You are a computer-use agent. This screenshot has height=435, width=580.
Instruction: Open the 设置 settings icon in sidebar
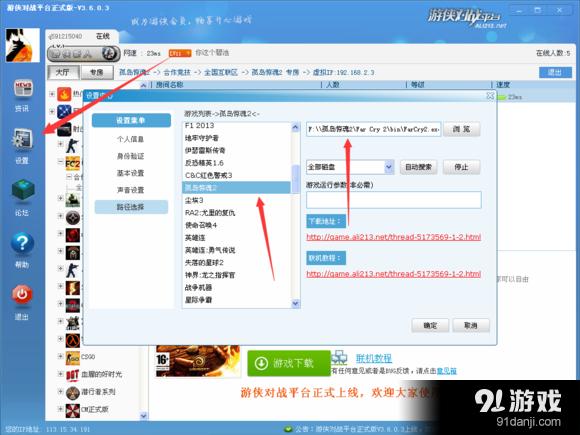(22, 140)
